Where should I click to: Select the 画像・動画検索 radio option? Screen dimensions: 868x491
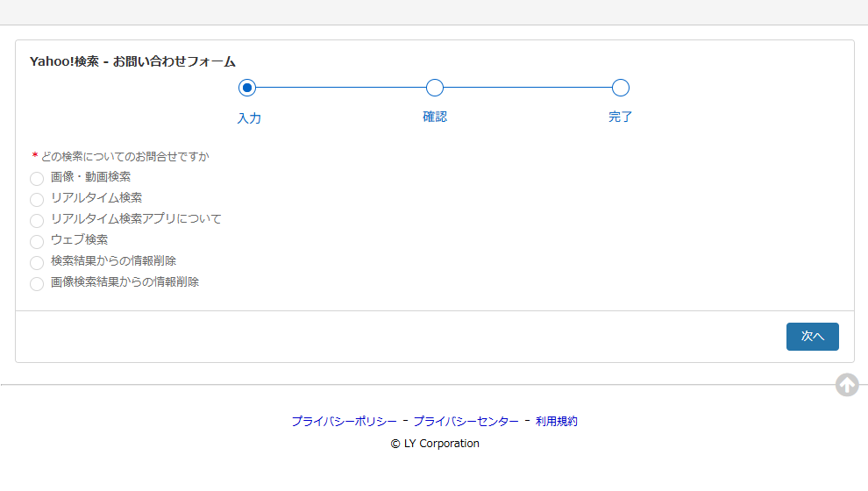tap(37, 178)
